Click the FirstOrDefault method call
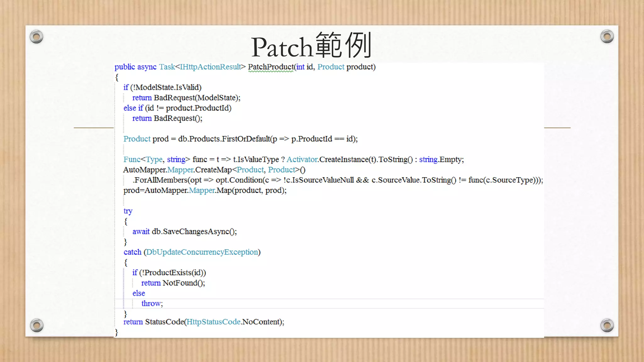 click(246, 139)
